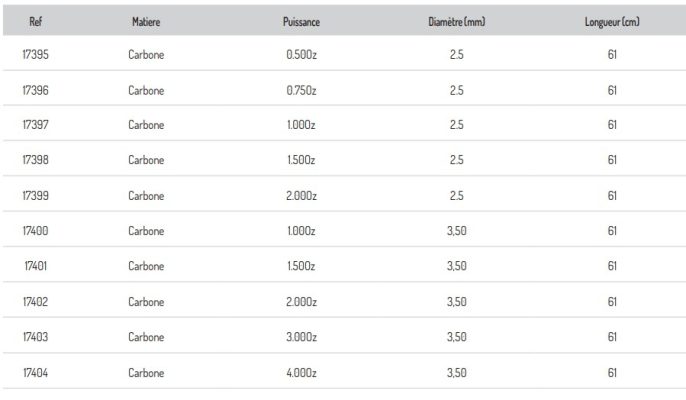Click the Puissance column header

pyautogui.click(x=301, y=21)
